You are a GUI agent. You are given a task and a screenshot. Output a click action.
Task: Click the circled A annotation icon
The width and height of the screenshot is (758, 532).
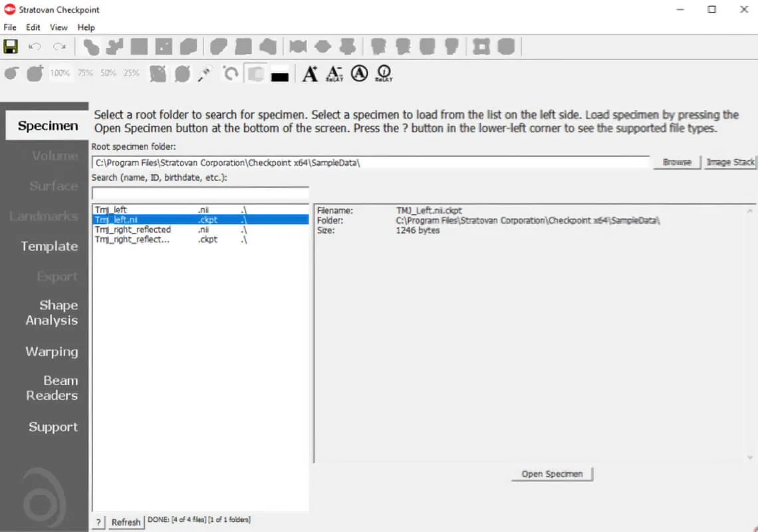359,73
